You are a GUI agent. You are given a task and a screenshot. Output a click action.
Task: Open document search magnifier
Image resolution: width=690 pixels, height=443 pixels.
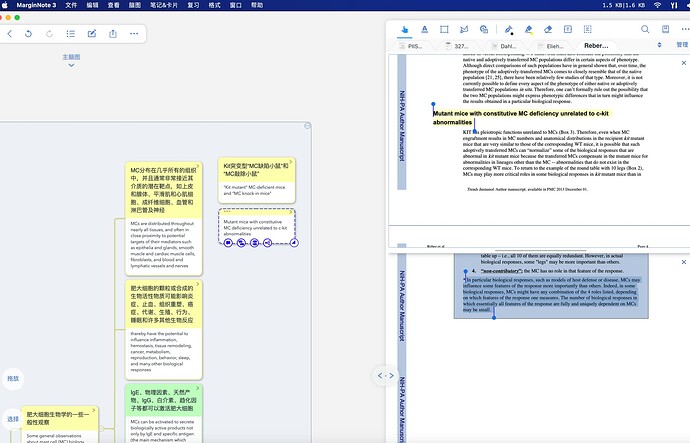[645, 29]
